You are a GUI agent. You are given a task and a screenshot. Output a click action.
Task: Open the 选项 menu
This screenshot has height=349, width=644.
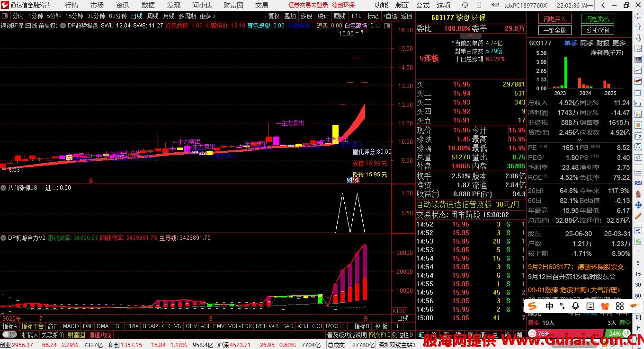tap(444, 5)
